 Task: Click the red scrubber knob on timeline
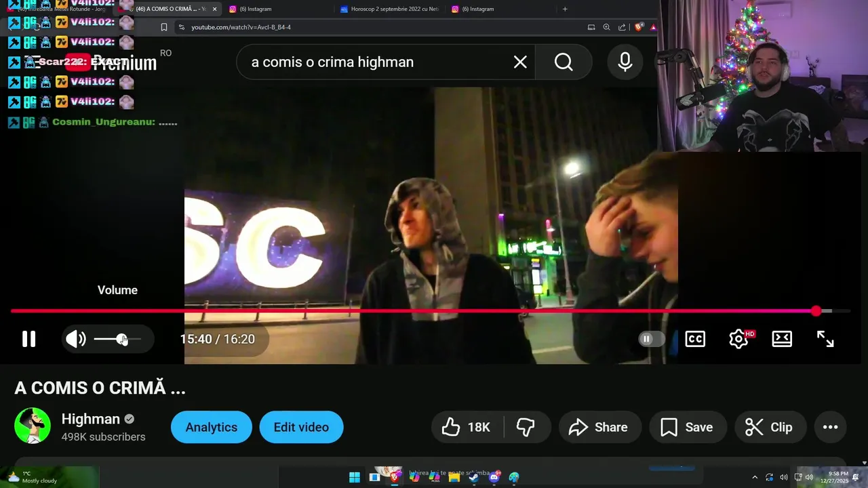(816, 311)
